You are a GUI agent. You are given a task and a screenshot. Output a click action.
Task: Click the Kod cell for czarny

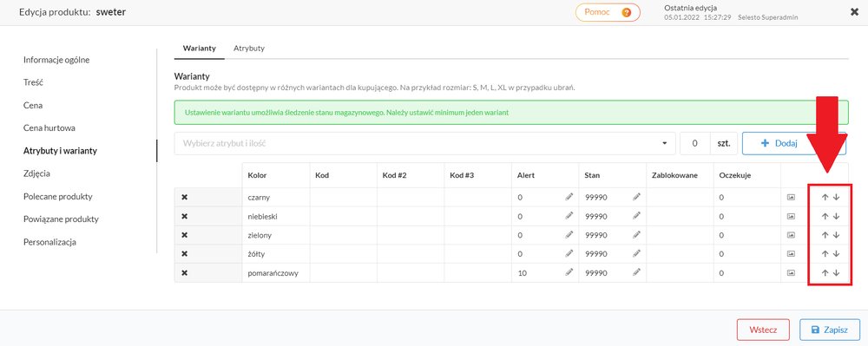[x=343, y=198]
